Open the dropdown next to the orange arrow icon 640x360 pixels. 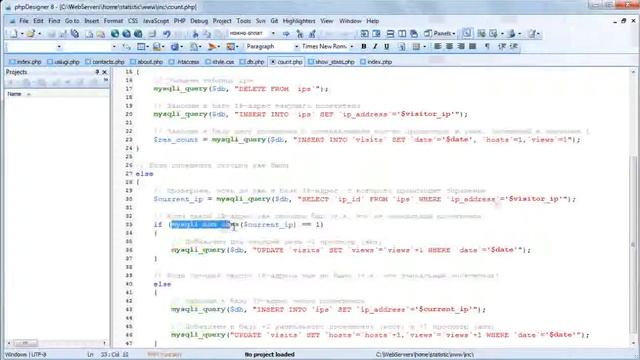pyautogui.click(x=219, y=47)
